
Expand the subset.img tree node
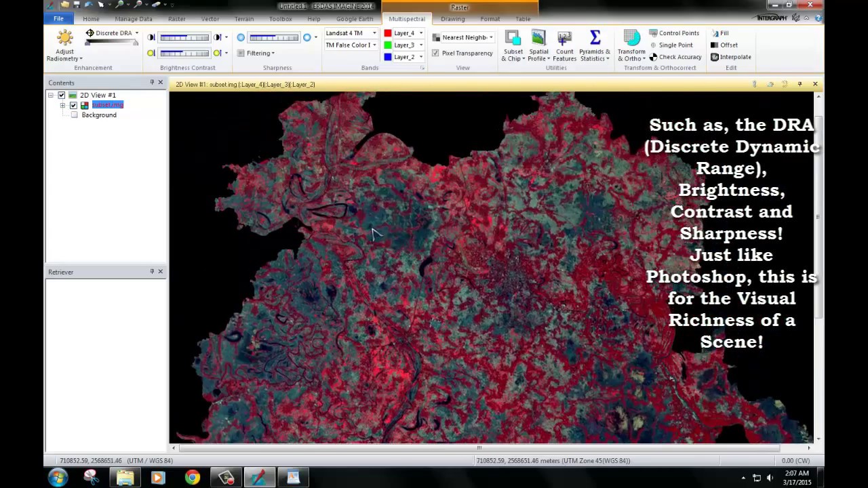(x=62, y=105)
